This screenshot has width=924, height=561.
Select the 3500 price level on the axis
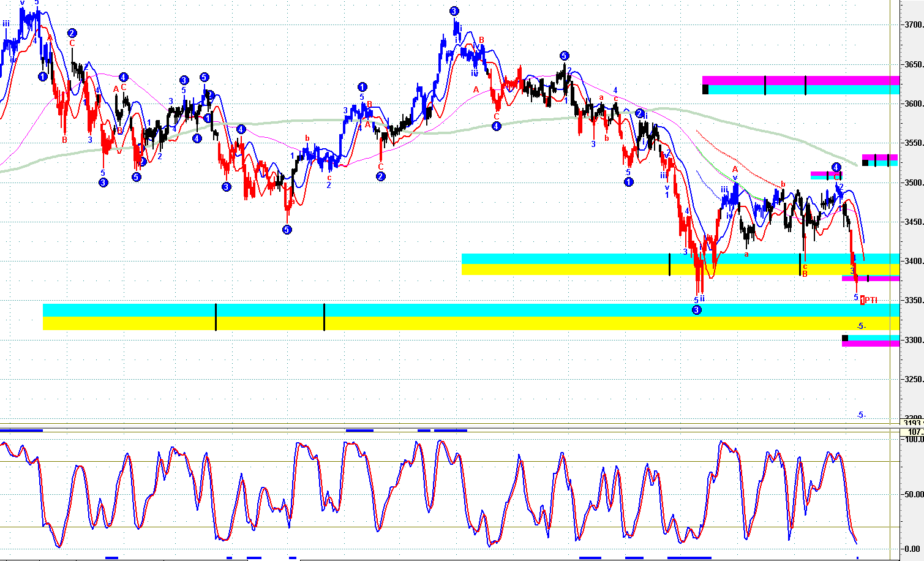[913, 183]
